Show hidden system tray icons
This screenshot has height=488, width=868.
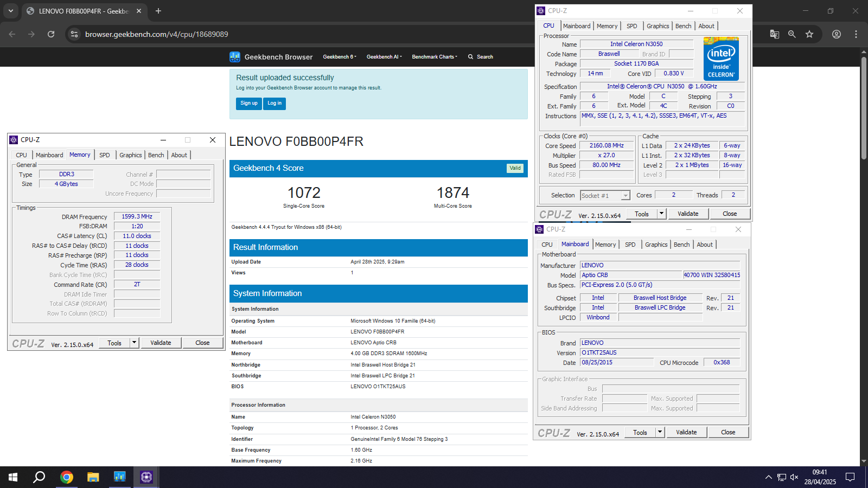coord(769,477)
